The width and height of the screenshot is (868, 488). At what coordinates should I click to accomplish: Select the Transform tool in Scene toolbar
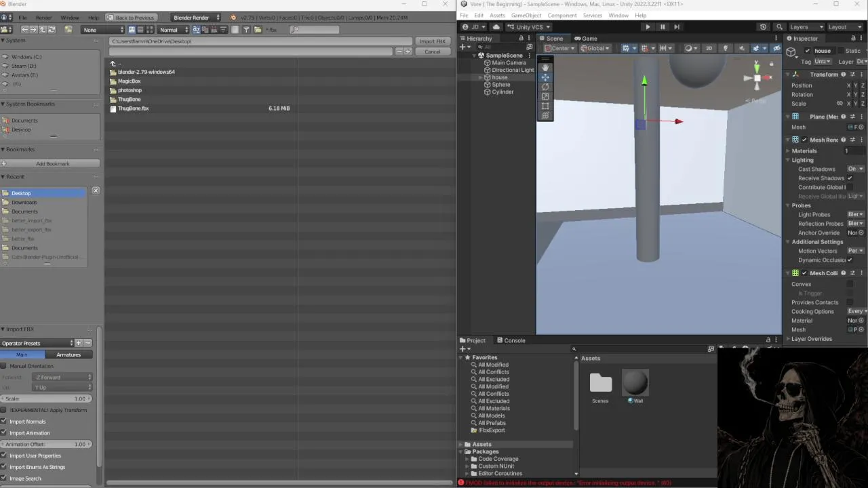(x=545, y=115)
